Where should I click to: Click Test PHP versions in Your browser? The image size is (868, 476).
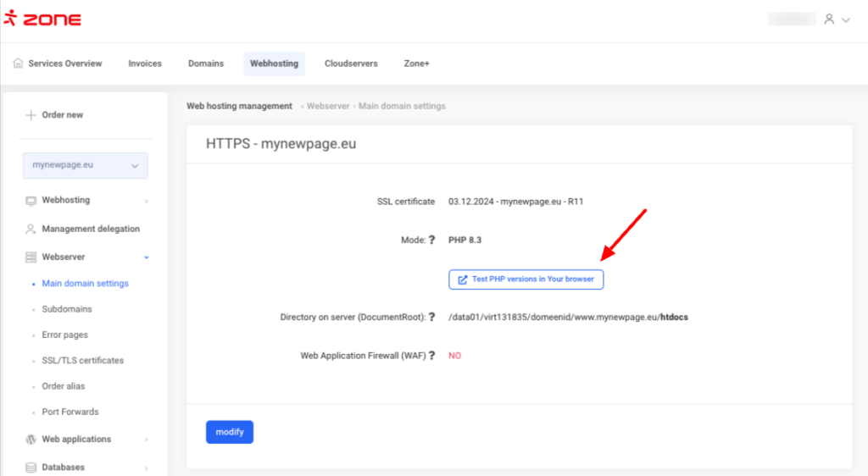tap(526, 279)
